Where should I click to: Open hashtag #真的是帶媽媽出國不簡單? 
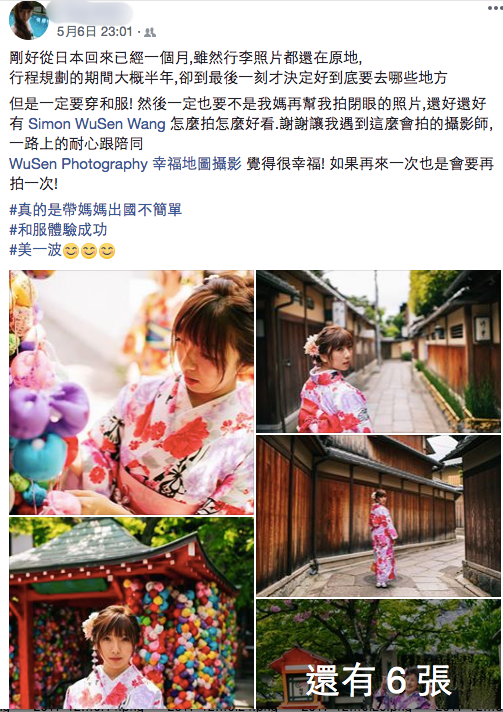(x=95, y=210)
